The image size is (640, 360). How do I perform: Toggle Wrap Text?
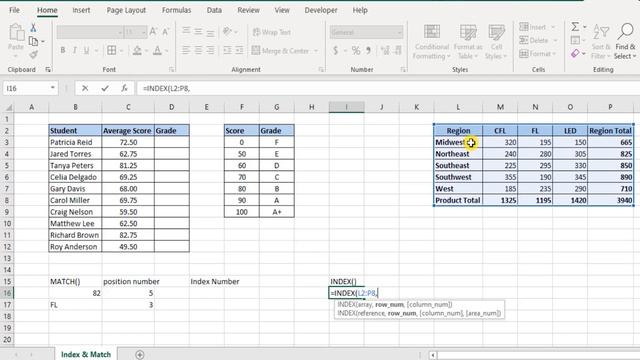pos(271,32)
